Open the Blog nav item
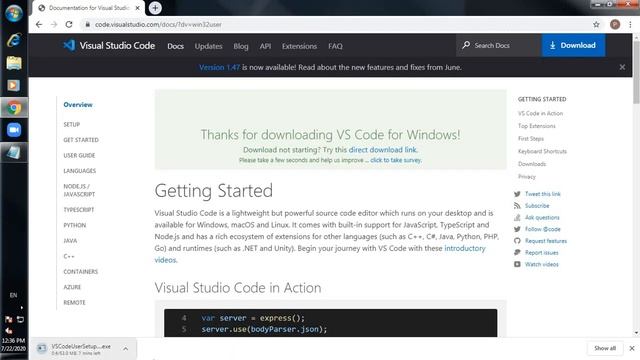 click(241, 46)
